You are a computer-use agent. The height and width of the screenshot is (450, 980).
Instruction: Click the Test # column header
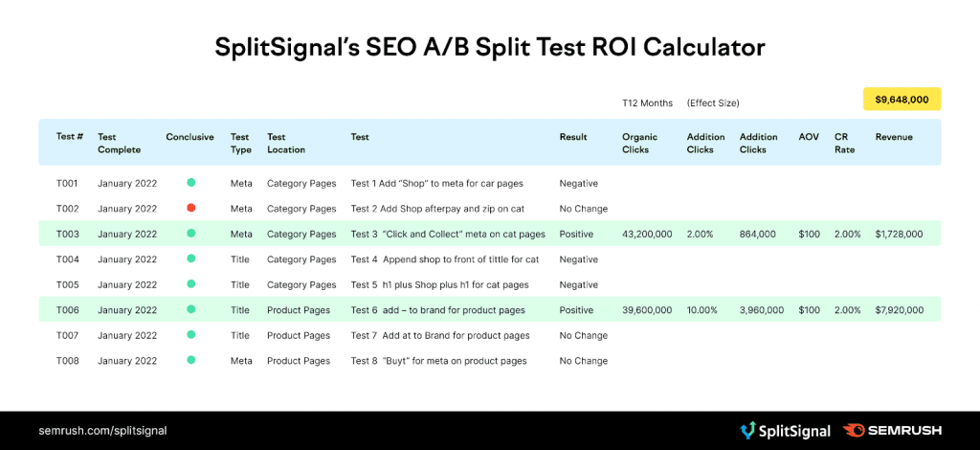tap(70, 137)
